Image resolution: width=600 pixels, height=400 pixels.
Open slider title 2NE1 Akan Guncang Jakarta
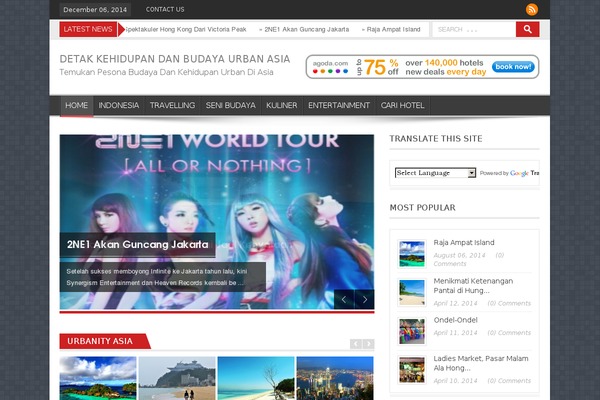click(137, 245)
